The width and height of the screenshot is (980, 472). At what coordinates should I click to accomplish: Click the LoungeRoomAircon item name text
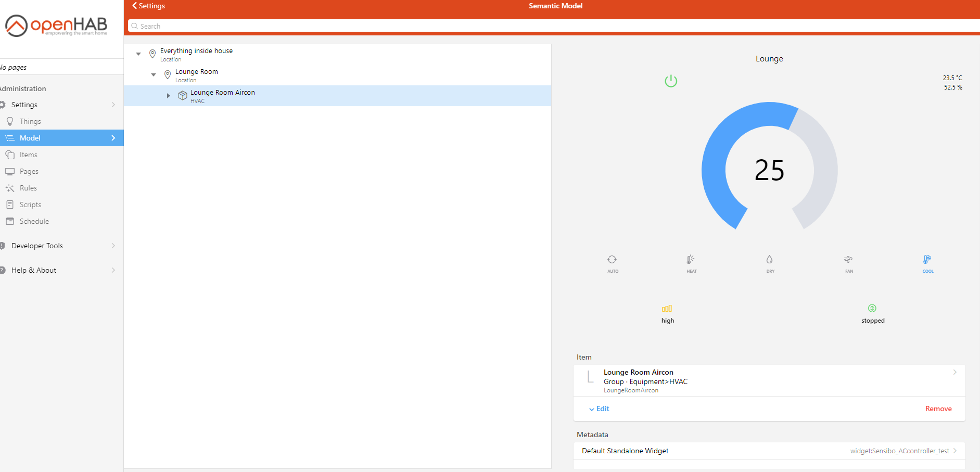pos(631,390)
